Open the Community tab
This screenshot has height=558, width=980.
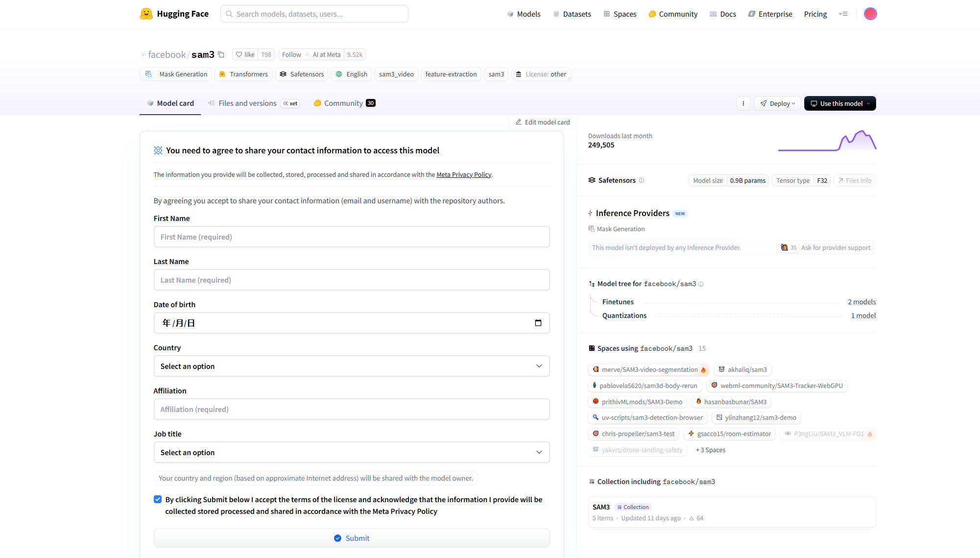pyautogui.click(x=343, y=103)
